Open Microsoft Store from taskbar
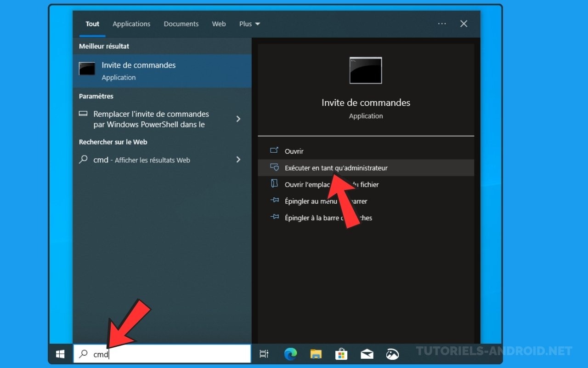588x368 pixels. pyautogui.click(x=341, y=354)
